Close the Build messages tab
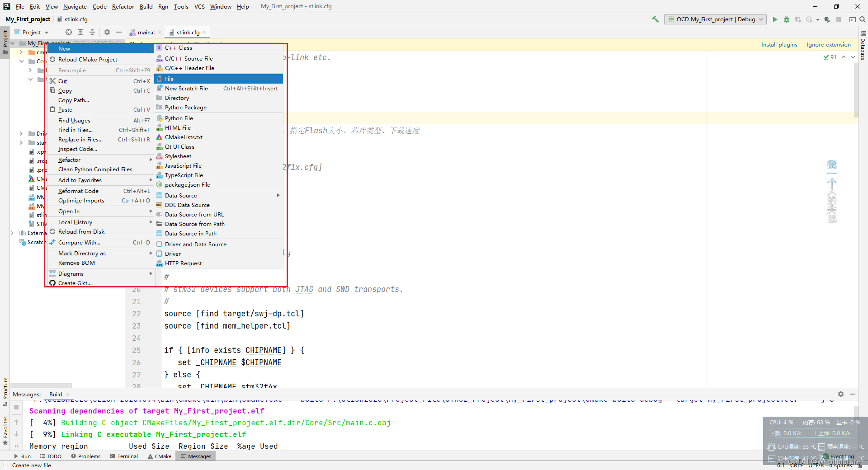868x470 pixels. (67, 395)
